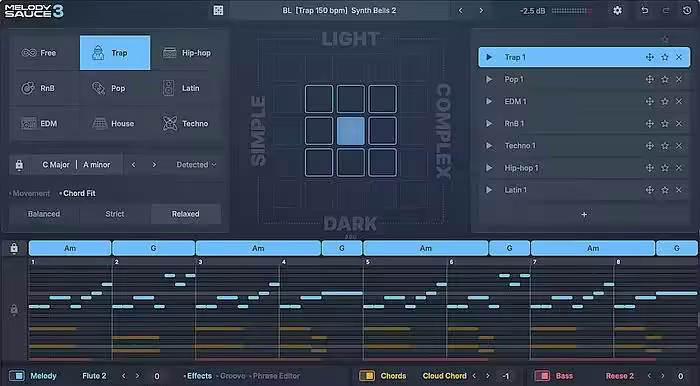Click the undo arrow icon
The image size is (700, 386).
click(x=645, y=10)
